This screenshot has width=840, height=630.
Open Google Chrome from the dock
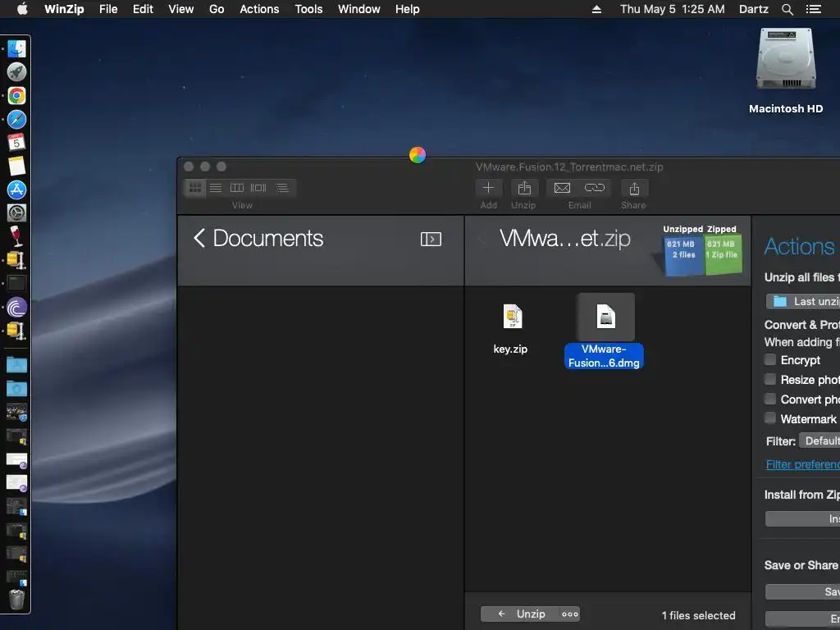tap(16, 96)
